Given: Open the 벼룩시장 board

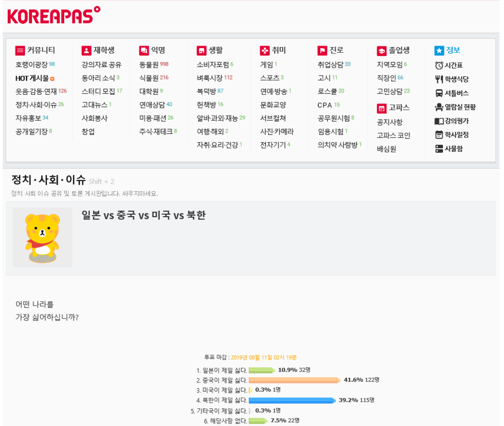Looking at the screenshot, I should pyautogui.click(x=210, y=78).
